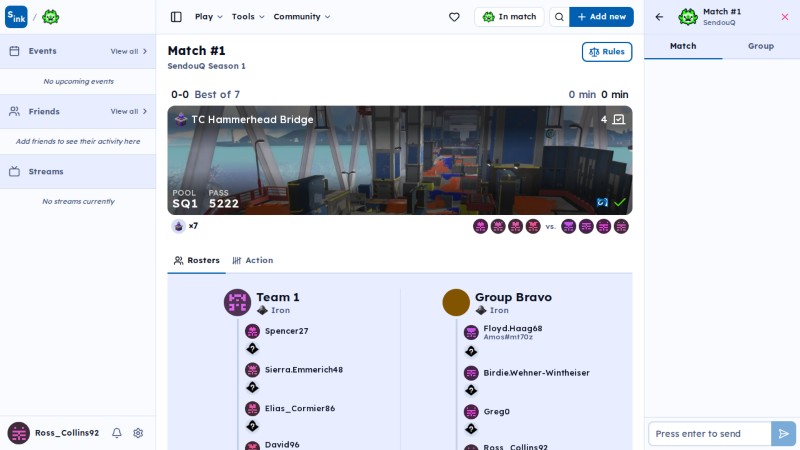The image size is (800, 450).
Task: Open the sendou.ink logo home link
Action: click(x=16, y=17)
